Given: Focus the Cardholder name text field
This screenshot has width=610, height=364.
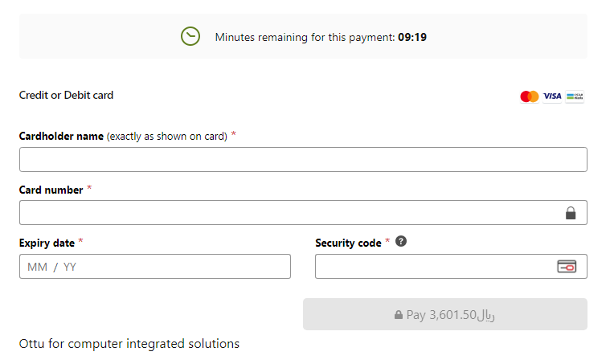Looking at the screenshot, I should click(x=303, y=160).
